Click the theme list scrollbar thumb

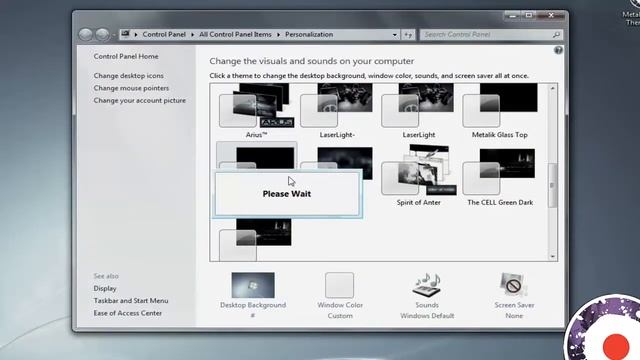552,185
